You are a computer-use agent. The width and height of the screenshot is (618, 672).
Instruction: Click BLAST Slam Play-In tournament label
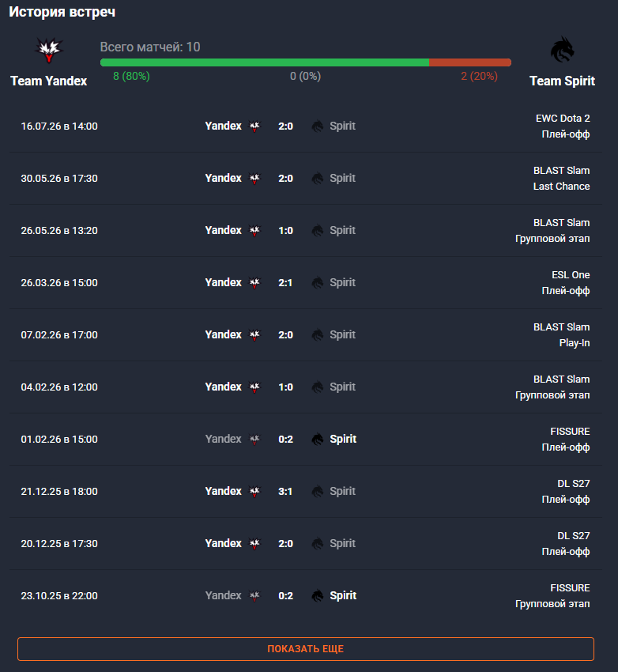(x=561, y=335)
